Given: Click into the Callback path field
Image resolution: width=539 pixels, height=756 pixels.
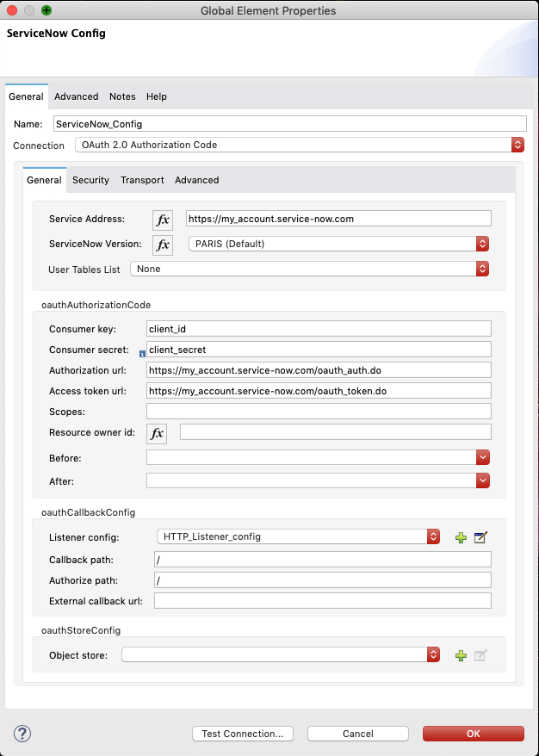Looking at the screenshot, I should pos(322,559).
